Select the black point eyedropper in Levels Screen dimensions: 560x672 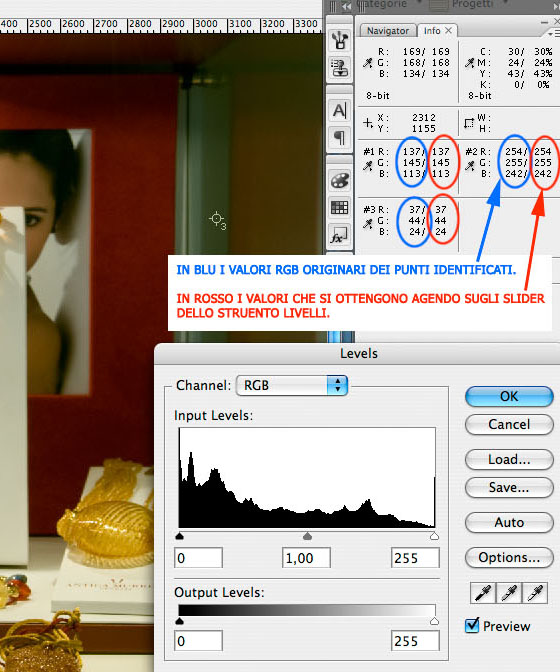tap(483, 593)
